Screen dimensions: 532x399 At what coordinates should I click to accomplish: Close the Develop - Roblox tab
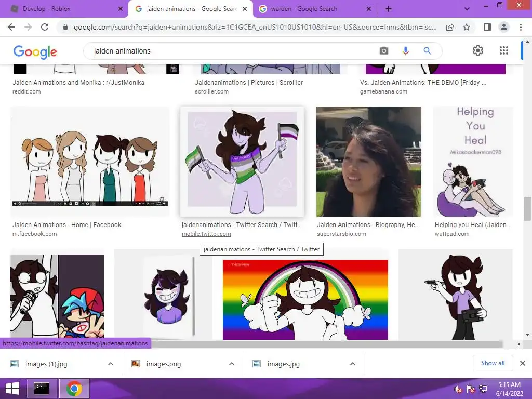[x=121, y=9]
